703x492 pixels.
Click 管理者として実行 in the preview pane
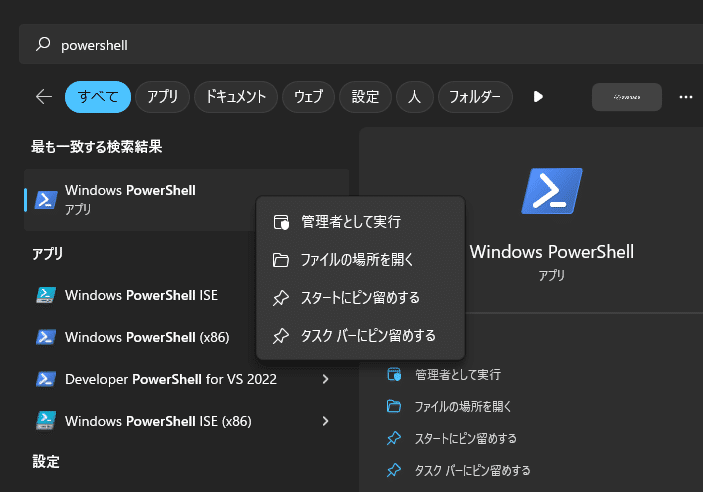coord(458,374)
